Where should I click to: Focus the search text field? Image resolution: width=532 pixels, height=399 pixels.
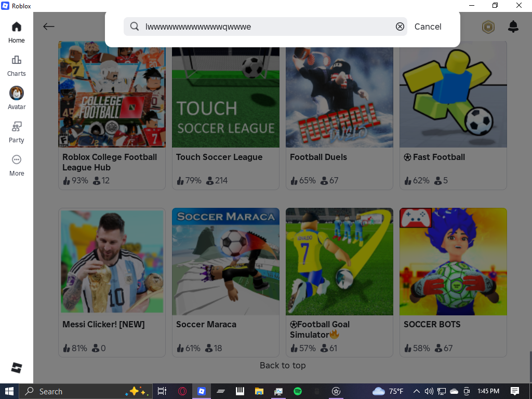click(x=265, y=26)
